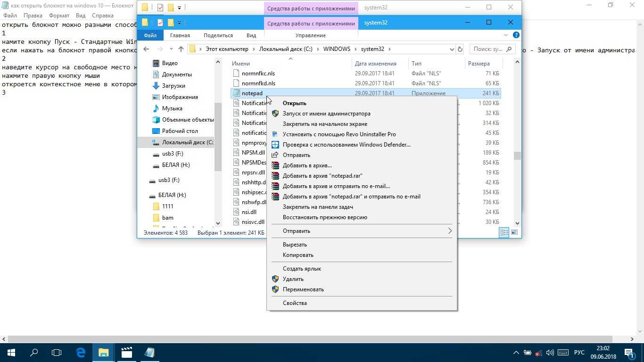Open Microsoft Edge from the taskbar
Screen dimensions: 644x362
(81, 353)
